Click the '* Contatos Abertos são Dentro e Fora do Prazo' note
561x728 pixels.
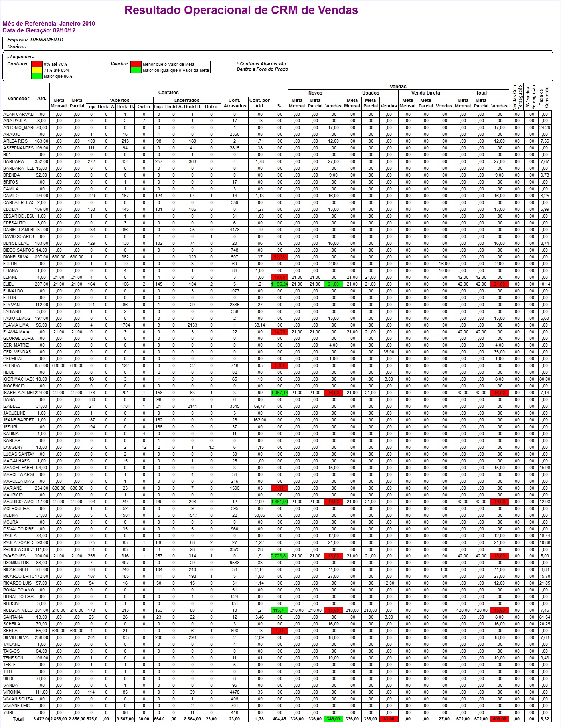coord(262,66)
